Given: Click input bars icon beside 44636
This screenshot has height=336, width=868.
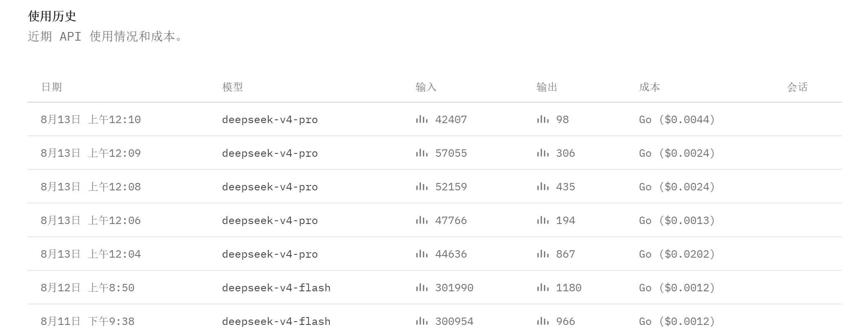Looking at the screenshot, I should tap(421, 254).
